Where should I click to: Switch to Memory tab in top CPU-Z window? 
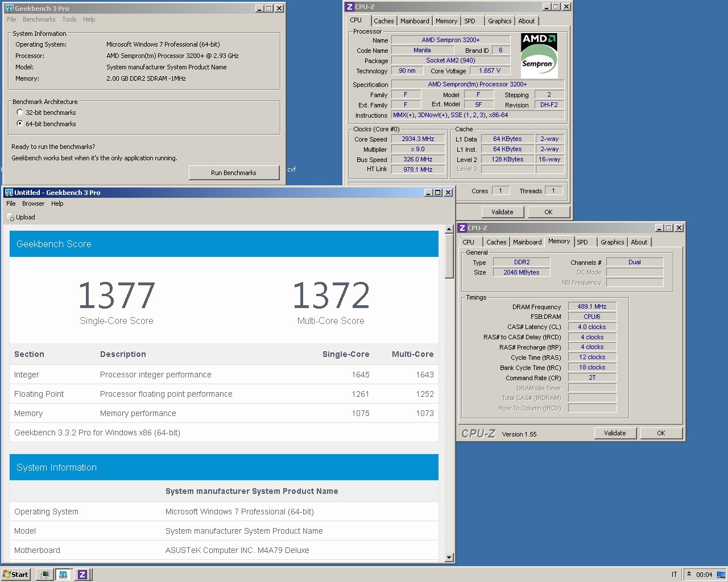point(446,21)
